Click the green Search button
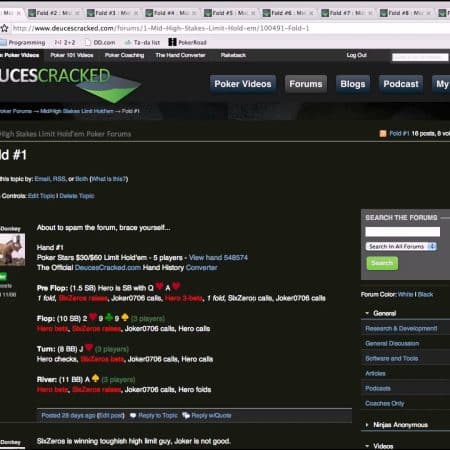Image resolution: width=450 pixels, height=450 pixels. (382, 263)
